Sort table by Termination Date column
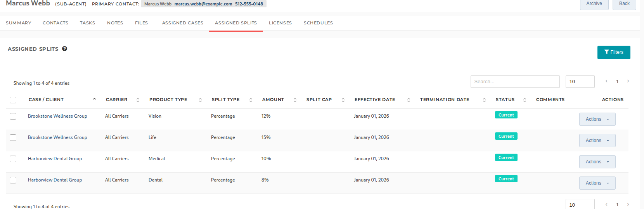Image resolution: width=644 pixels, height=209 pixels. [x=484, y=100]
